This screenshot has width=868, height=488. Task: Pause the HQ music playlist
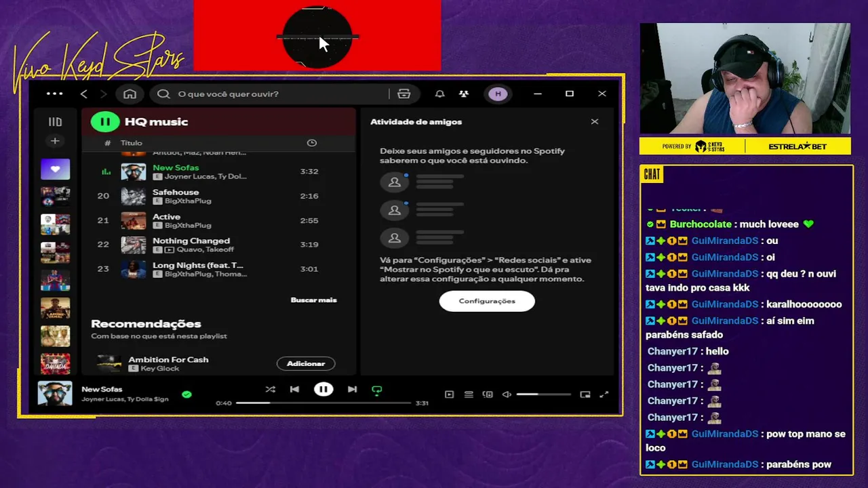[x=105, y=122]
